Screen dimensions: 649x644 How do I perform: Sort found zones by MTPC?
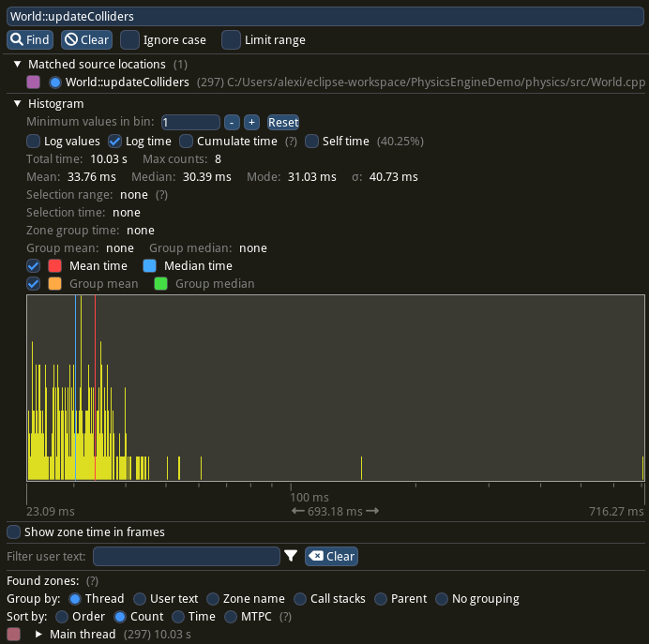[x=231, y=617]
